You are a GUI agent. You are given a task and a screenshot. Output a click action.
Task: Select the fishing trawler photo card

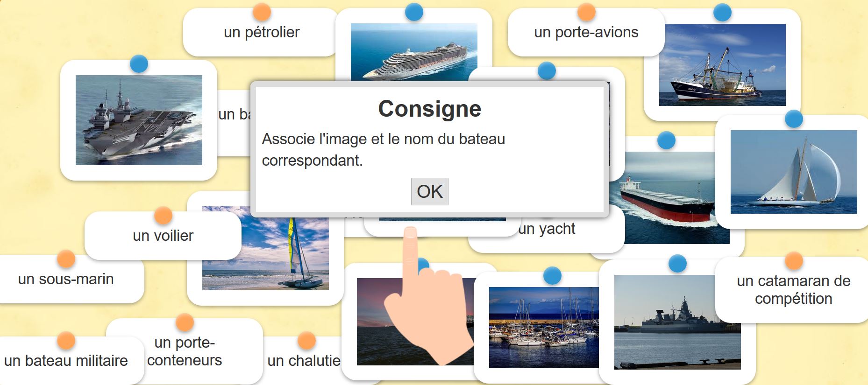click(x=722, y=65)
